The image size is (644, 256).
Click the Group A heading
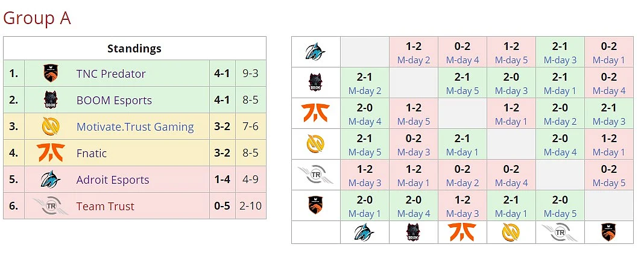click(37, 18)
